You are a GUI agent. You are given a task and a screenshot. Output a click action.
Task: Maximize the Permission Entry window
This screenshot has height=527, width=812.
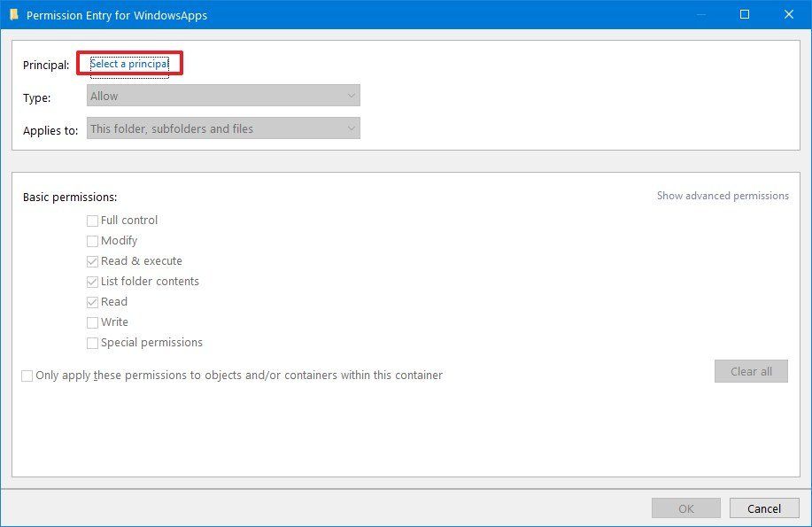pos(743,14)
